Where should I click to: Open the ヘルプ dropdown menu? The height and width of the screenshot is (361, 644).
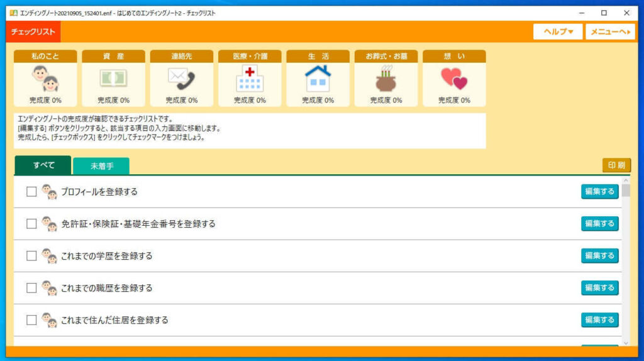(558, 31)
